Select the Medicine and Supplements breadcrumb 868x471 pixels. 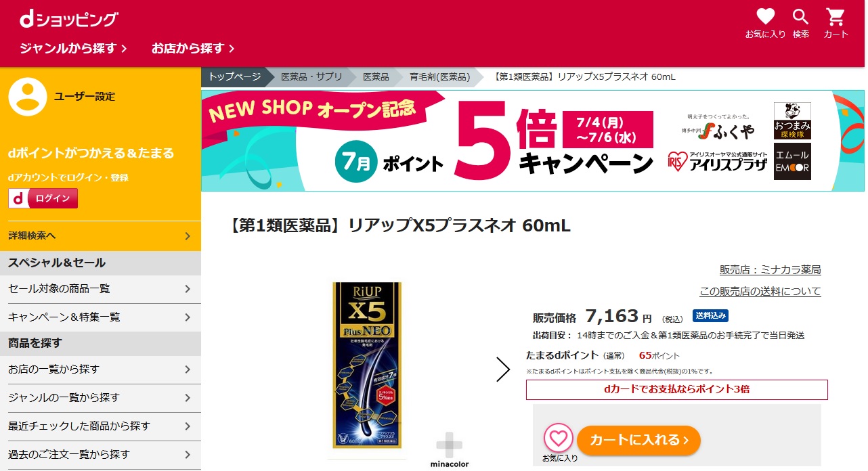coord(311,77)
